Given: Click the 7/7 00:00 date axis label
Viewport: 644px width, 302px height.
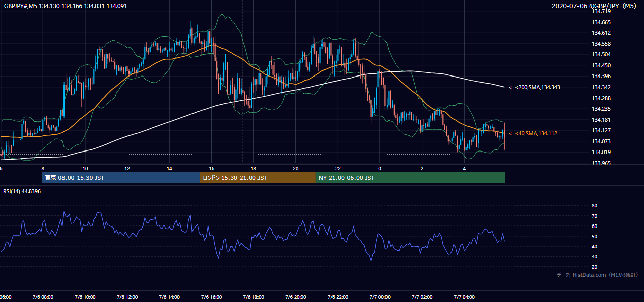Looking at the screenshot, I should tap(380, 297).
